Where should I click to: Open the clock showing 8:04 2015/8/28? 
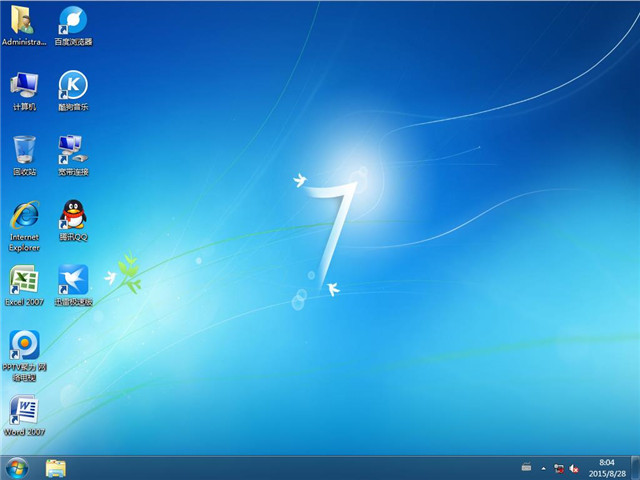pyautogui.click(x=607, y=468)
